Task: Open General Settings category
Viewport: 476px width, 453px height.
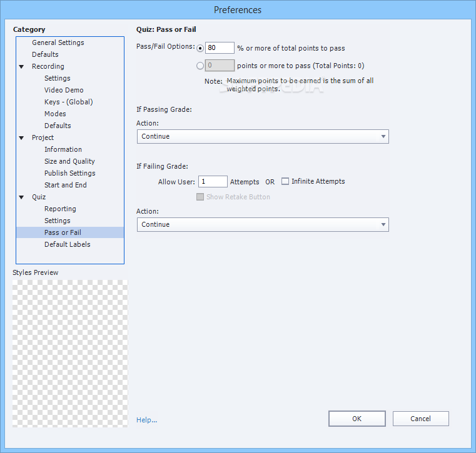Action: point(58,42)
